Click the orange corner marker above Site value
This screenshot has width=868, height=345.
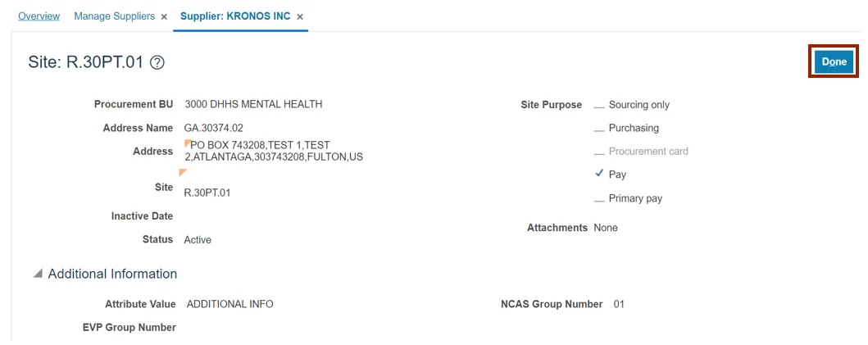[x=183, y=172]
